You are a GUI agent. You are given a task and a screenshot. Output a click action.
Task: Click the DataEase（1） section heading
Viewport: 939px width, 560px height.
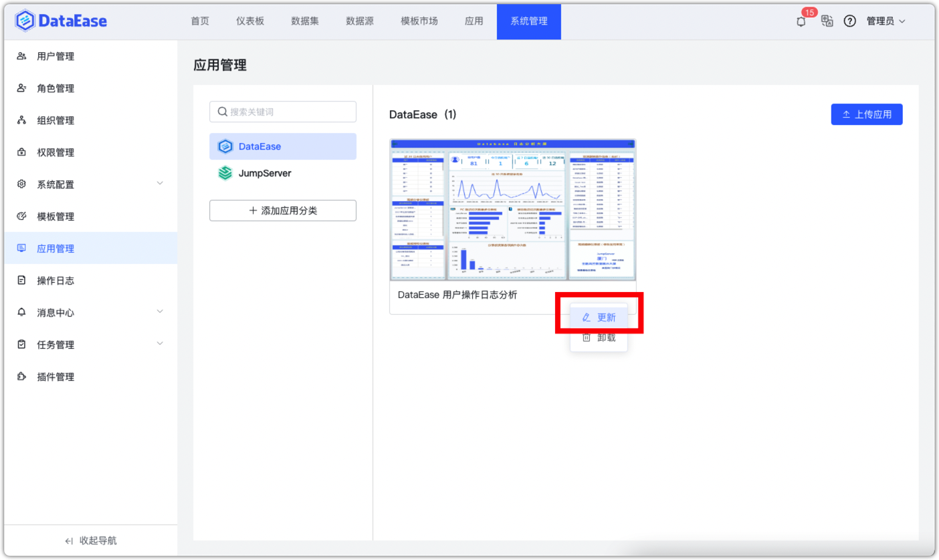pyautogui.click(x=423, y=114)
